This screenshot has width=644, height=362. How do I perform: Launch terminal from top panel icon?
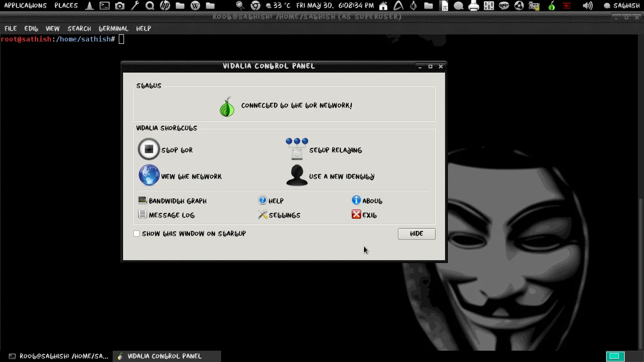(105, 6)
